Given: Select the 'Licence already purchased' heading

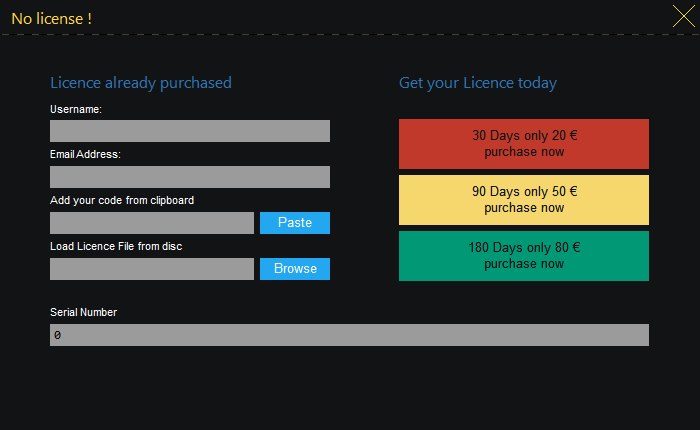Looking at the screenshot, I should click(x=141, y=83).
